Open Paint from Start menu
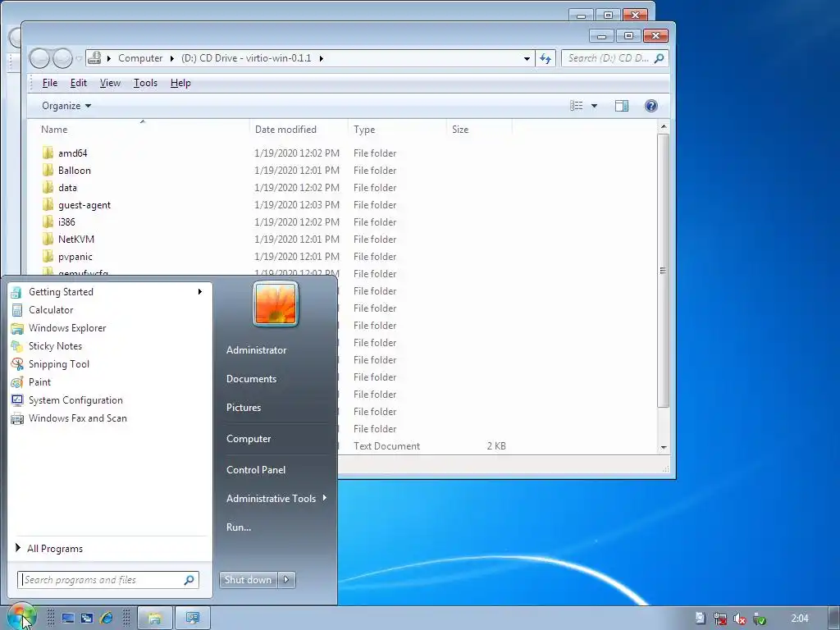Viewport: 840px width, 630px height. coord(39,382)
